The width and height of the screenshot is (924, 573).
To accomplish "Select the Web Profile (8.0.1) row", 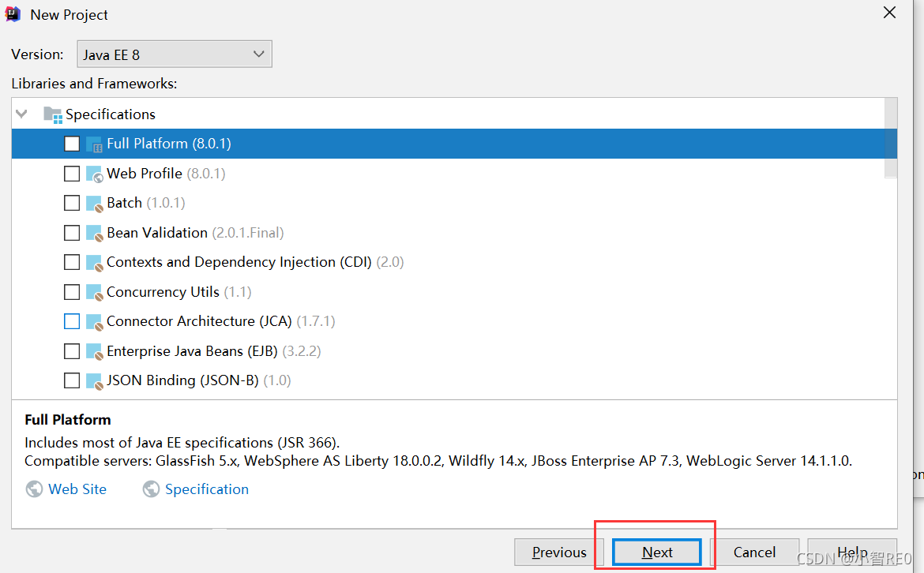I will pos(454,174).
